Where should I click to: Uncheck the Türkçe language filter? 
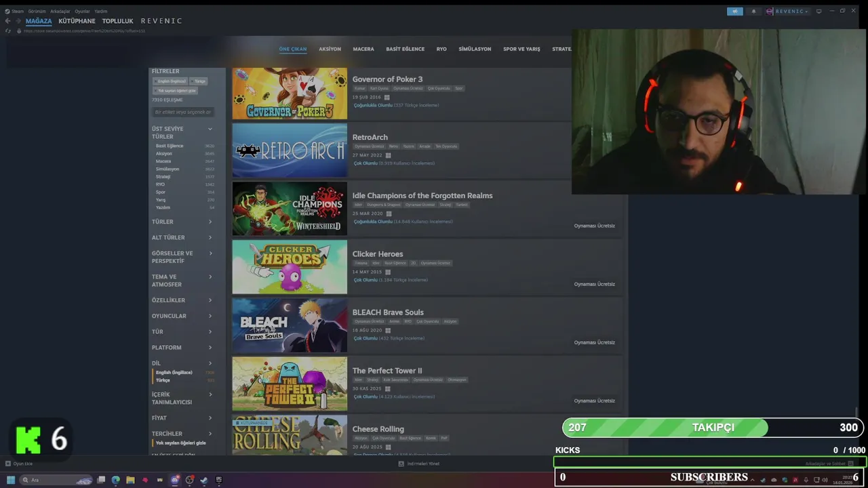(163, 380)
